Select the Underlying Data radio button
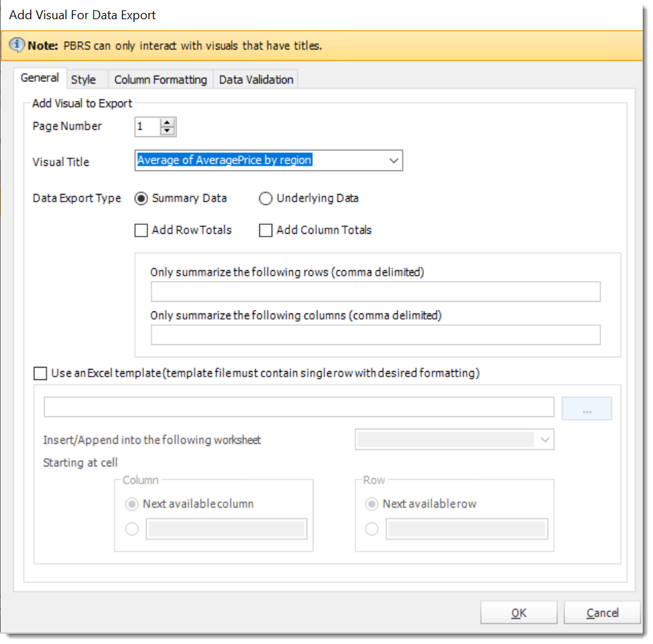Viewport: 653px width, 644px height. [265, 198]
